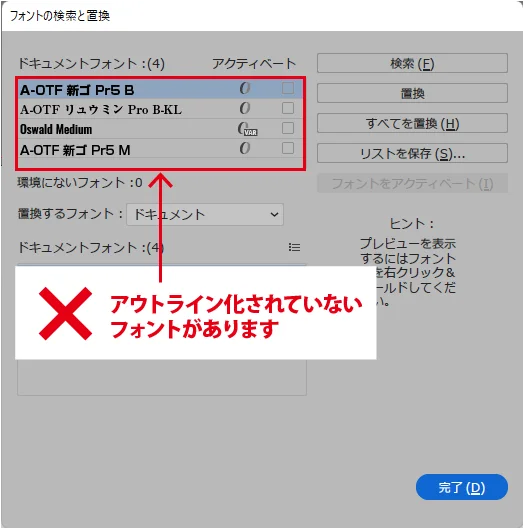Check activate checkbox for A-OTF 新ゴ Pr5 M
The height and width of the screenshot is (528, 523).
tap(288, 148)
